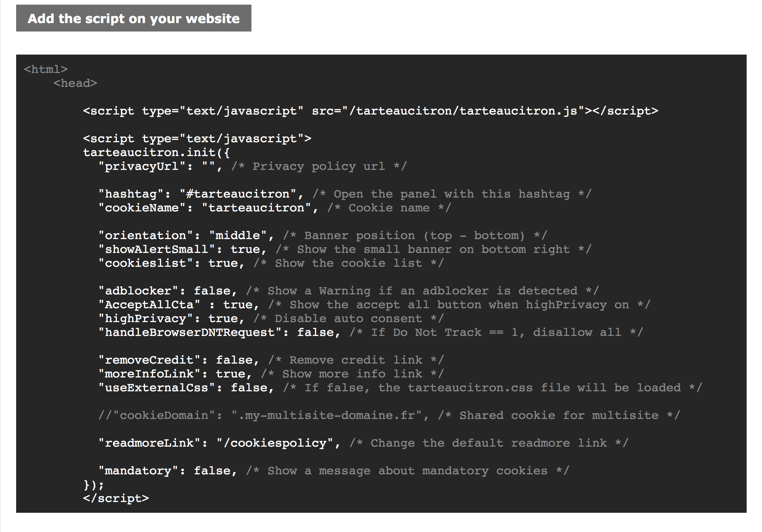Click the "orientation": "middle" line
The image size is (762, 532).
pos(322,235)
